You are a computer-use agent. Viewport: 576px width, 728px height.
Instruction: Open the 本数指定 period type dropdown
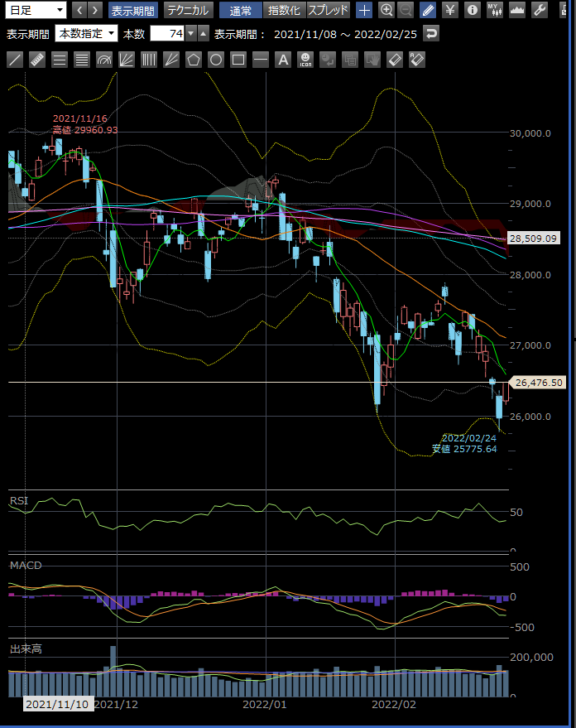pyautogui.click(x=87, y=34)
